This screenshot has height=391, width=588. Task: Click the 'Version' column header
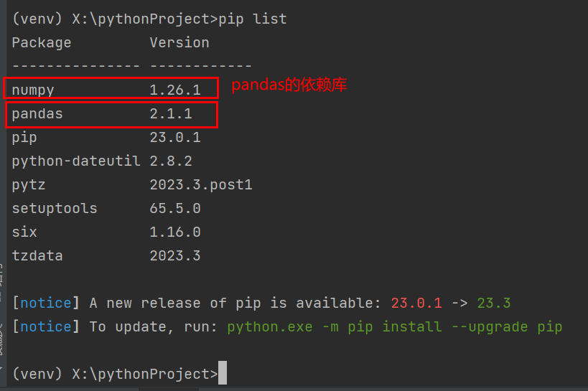179,42
